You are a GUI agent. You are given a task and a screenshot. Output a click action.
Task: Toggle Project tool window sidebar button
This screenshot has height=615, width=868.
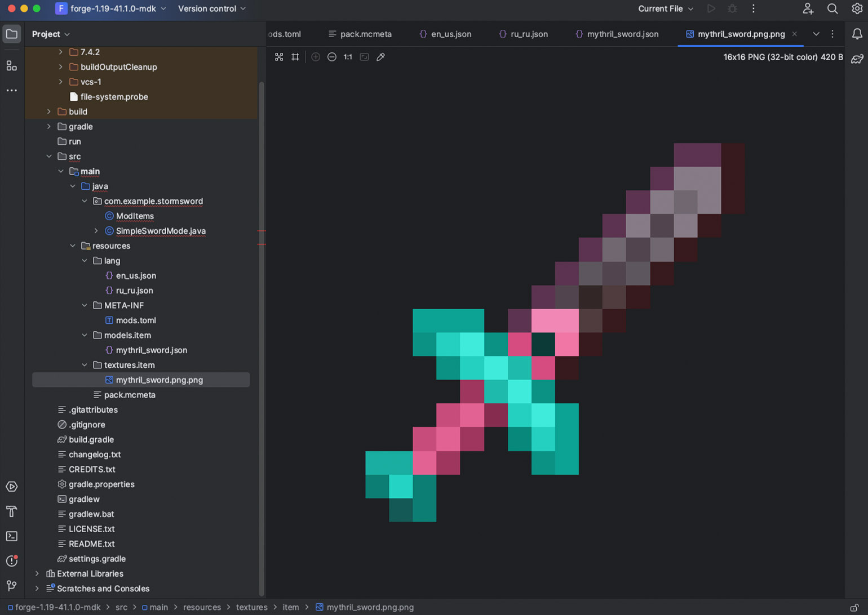pos(11,34)
